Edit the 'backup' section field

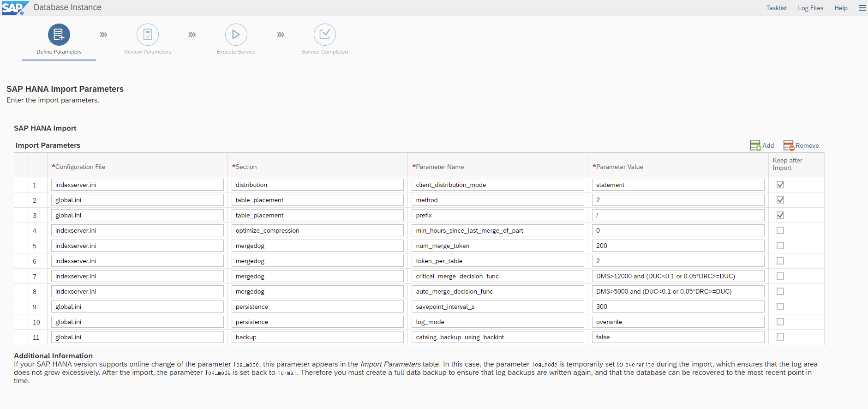coord(317,337)
